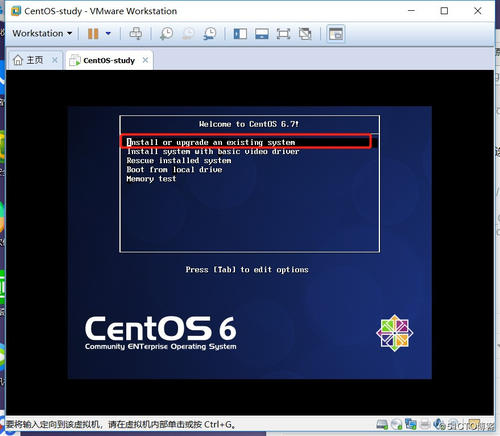This screenshot has height=436, width=500.
Task: Open the Workstation menu dropdown
Action: [x=42, y=33]
